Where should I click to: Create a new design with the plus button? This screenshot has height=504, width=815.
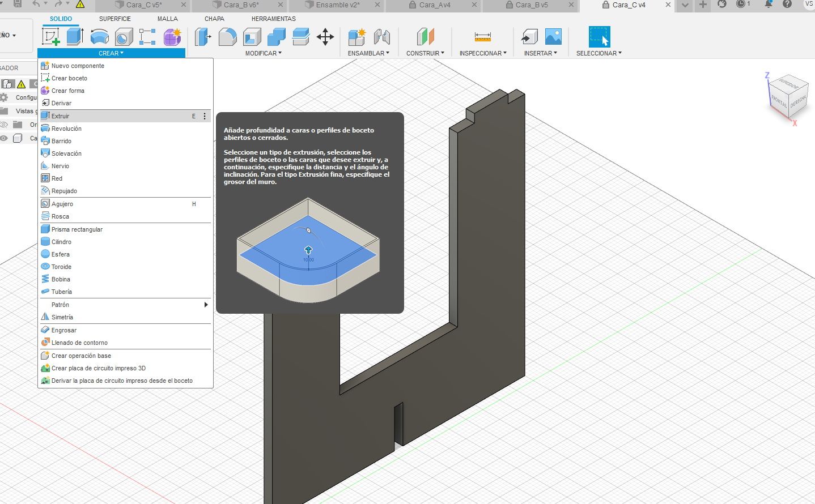[x=703, y=6]
